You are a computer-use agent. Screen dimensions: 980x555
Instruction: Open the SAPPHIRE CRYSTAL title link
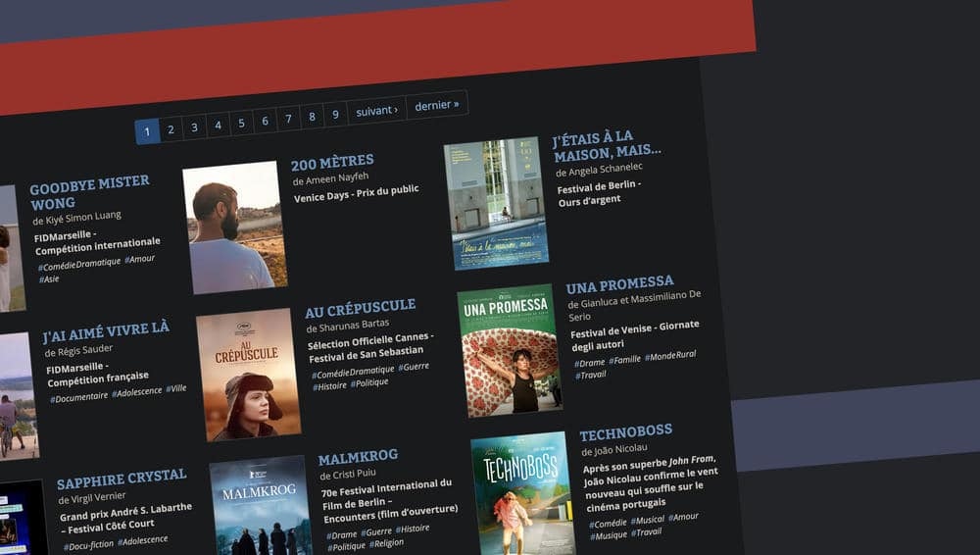tap(122, 479)
